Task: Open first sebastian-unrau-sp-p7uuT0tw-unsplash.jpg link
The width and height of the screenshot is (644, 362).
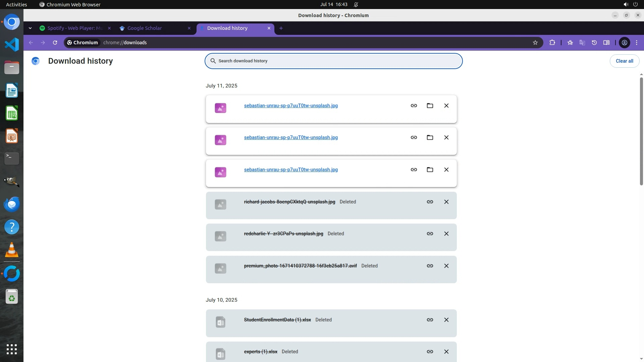Action: (x=290, y=106)
